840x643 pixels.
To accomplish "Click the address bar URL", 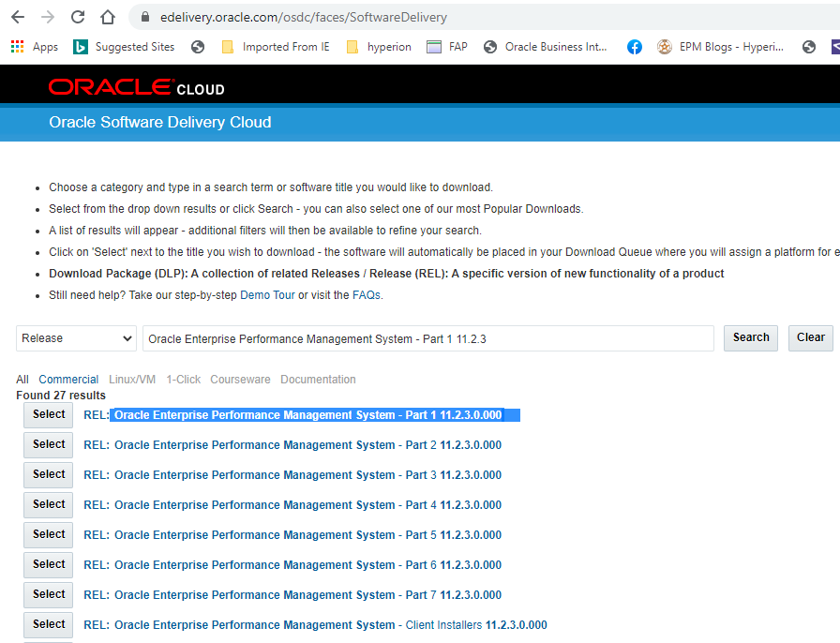I will coord(303,17).
